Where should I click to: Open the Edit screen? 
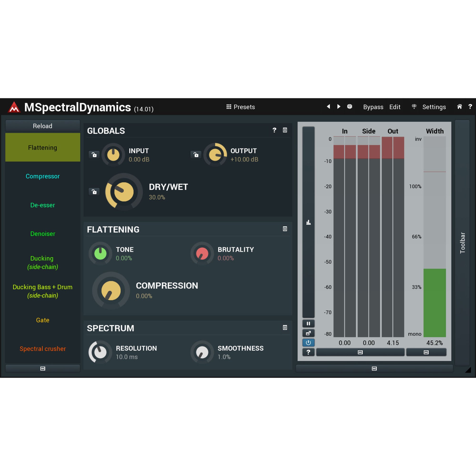click(x=395, y=107)
